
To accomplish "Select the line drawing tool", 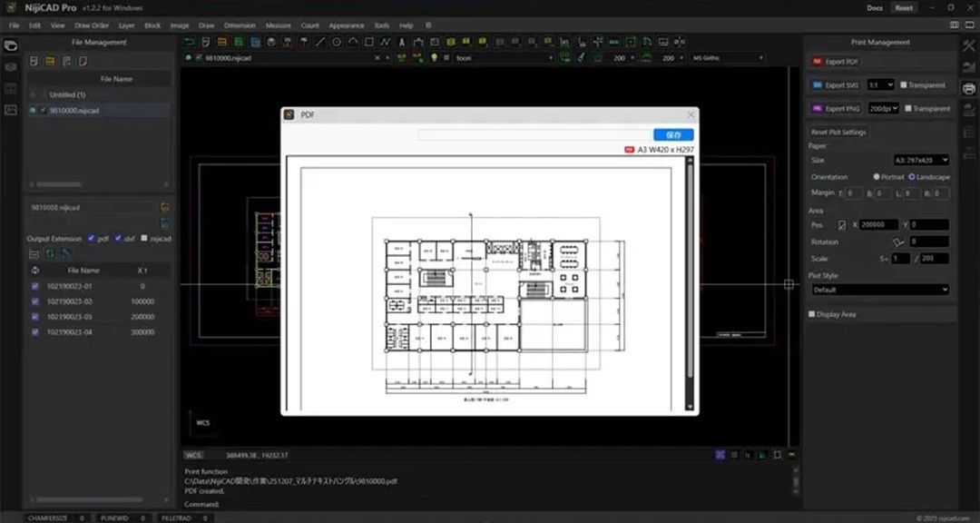I will click(x=320, y=42).
